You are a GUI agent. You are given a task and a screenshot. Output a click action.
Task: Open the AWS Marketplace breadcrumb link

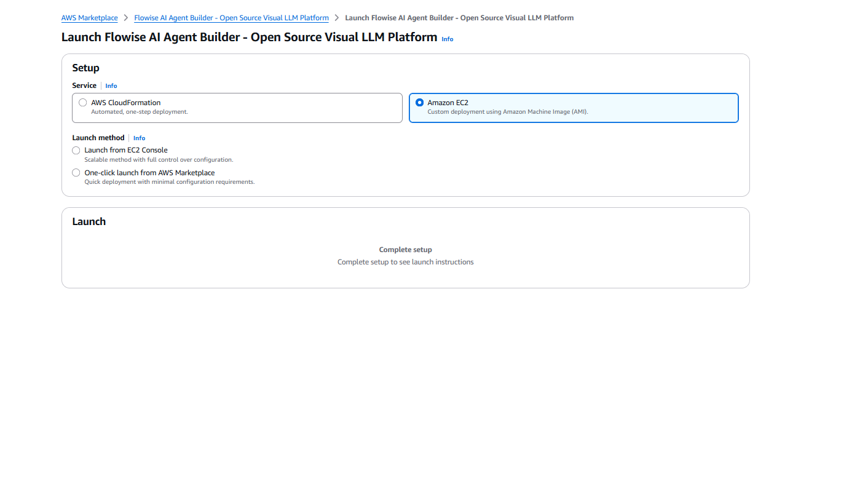(90, 18)
